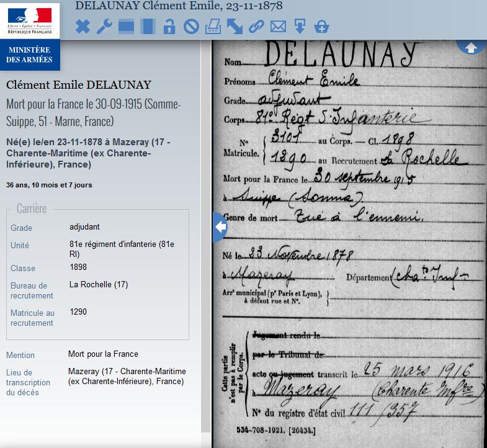Click the 'Mention' field label
487x448 pixels.
coord(20,356)
